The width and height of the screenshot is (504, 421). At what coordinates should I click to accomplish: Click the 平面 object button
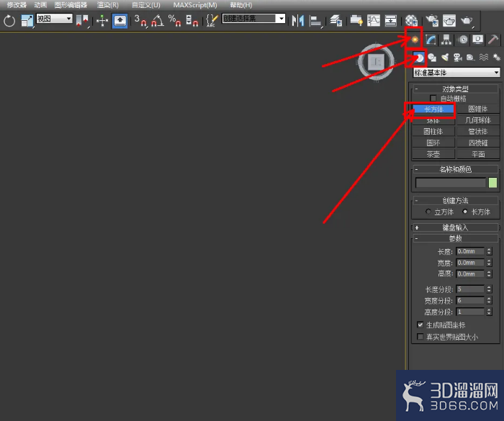[x=478, y=154]
